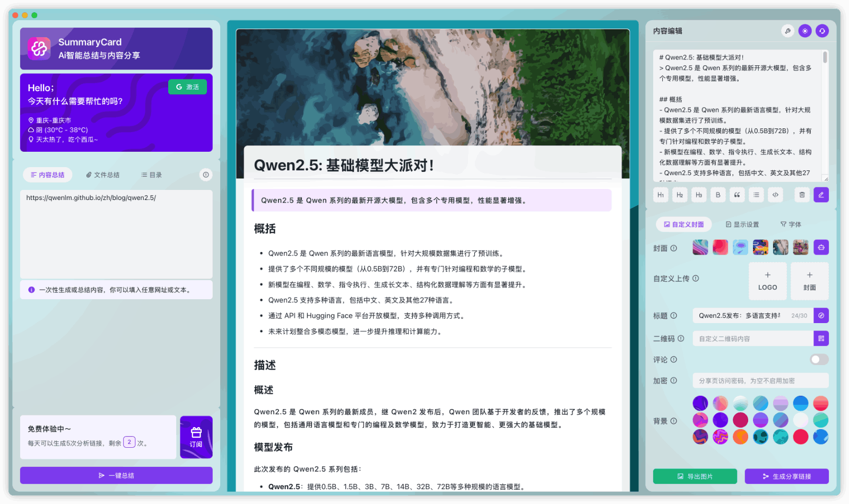Open QR code generator beside 二维码 field
This screenshot has height=504, width=849.
821,338
